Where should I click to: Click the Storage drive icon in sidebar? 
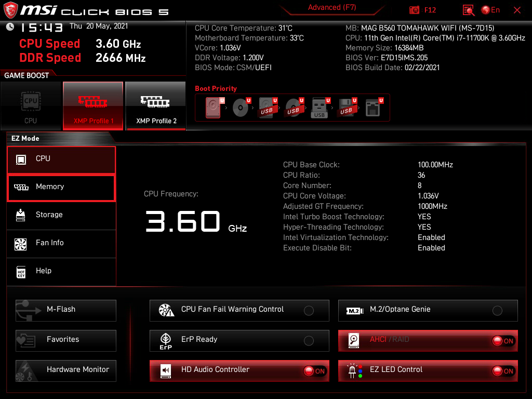(21, 215)
